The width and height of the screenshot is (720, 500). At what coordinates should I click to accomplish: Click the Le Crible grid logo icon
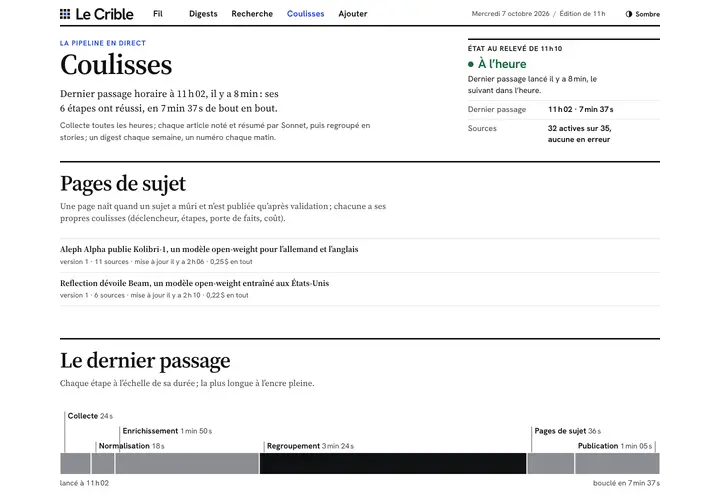tap(65, 14)
